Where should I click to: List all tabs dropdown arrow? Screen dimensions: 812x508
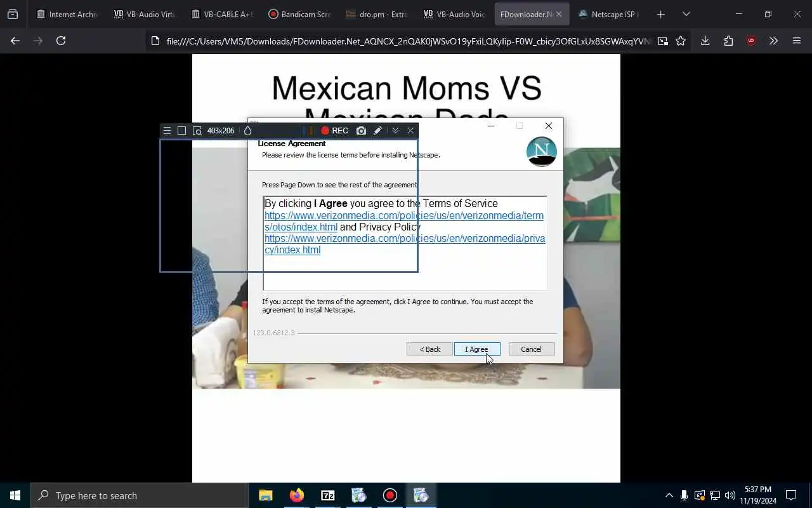pos(686,14)
